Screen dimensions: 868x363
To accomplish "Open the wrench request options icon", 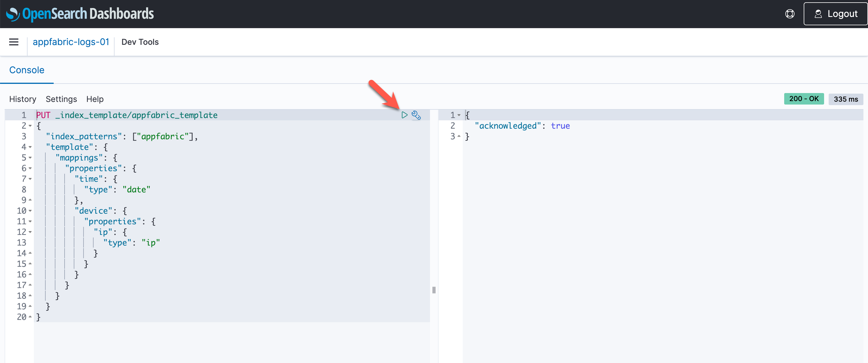I will (416, 115).
